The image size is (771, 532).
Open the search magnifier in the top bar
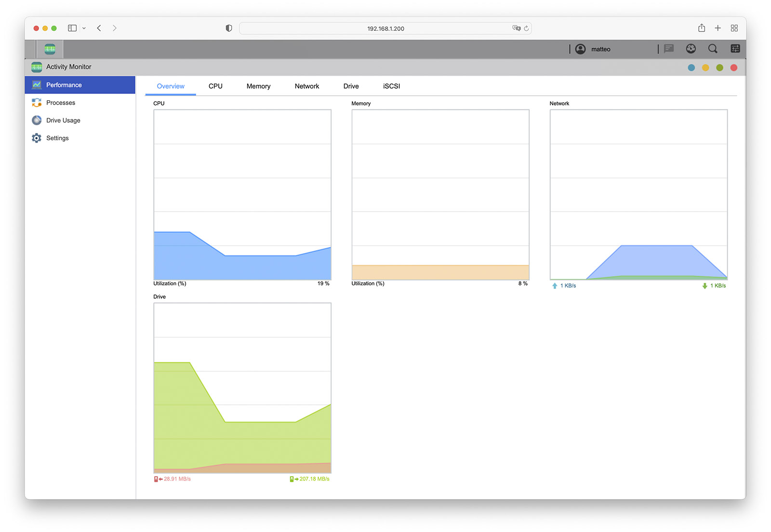click(713, 49)
